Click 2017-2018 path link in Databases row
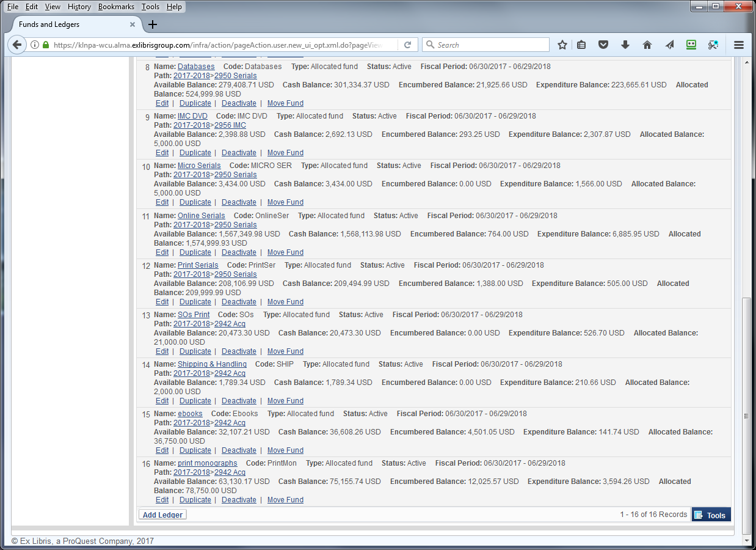Screen dimensions: 756x550 pos(192,76)
